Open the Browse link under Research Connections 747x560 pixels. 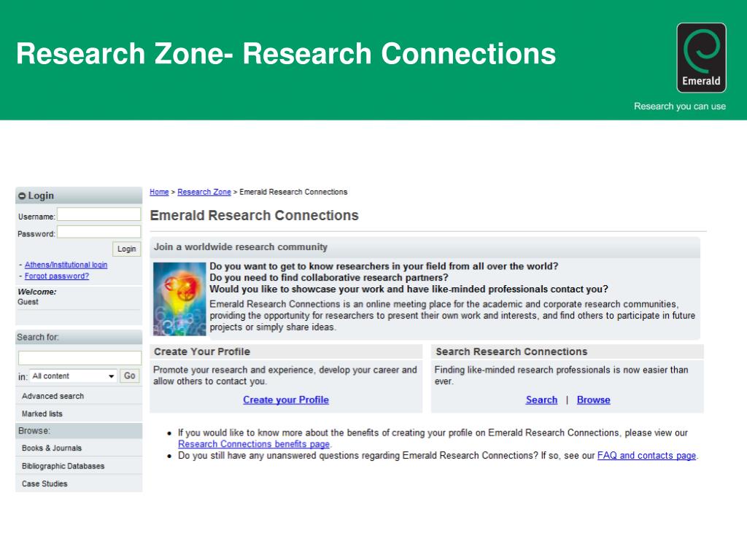click(594, 400)
